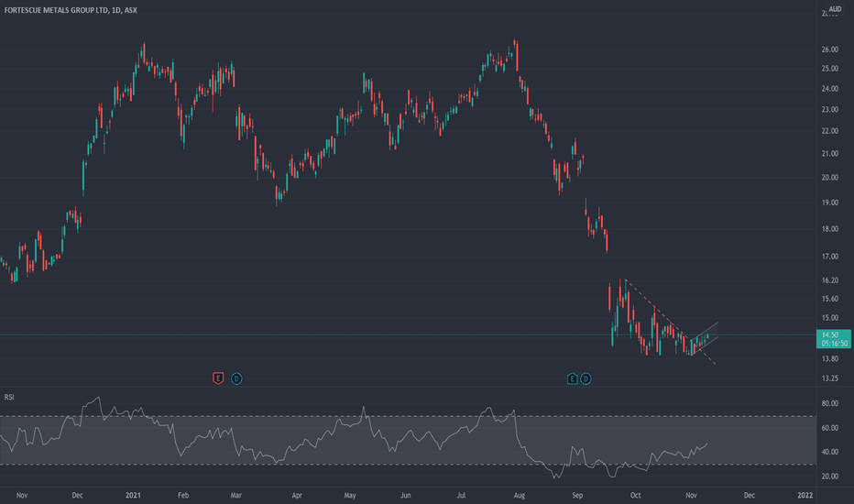Click the 15.00 price axis label
This screenshot has height=504, width=854.
click(x=830, y=318)
